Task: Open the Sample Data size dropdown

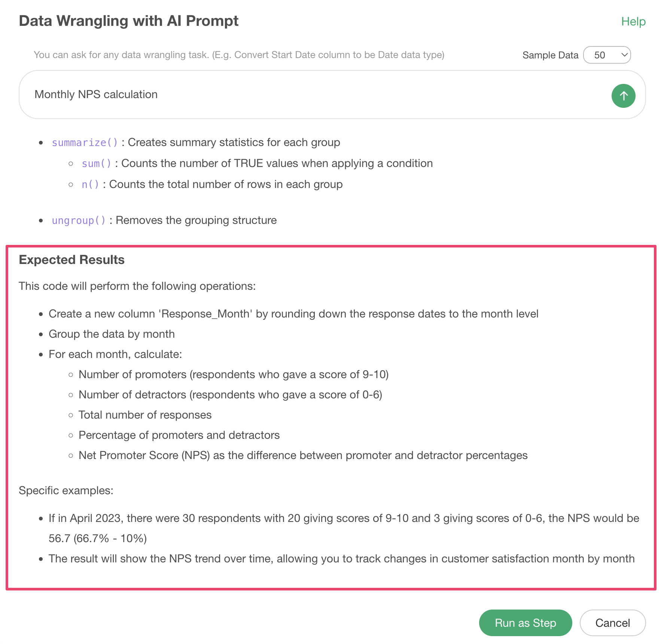Action: (x=607, y=55)
